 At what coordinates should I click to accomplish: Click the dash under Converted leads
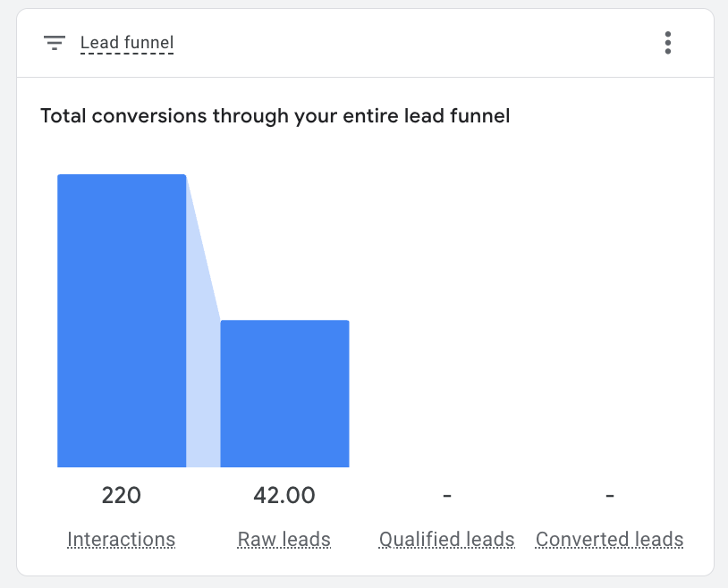[x=609, y=495]
